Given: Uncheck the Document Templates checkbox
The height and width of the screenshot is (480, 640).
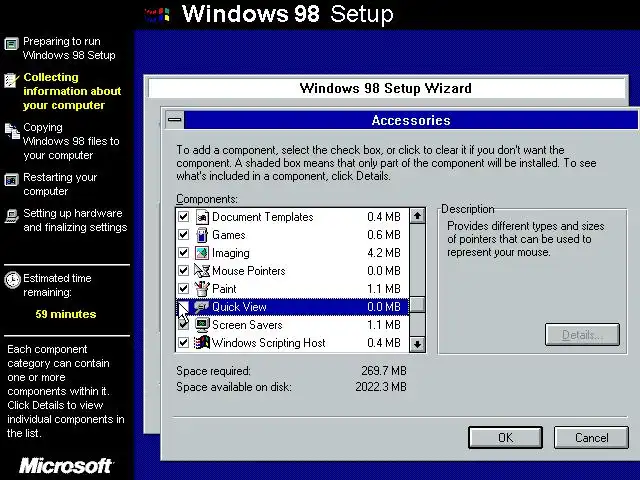Looking at the screenshot, I should pyautogui.click(x=184, y=217).
